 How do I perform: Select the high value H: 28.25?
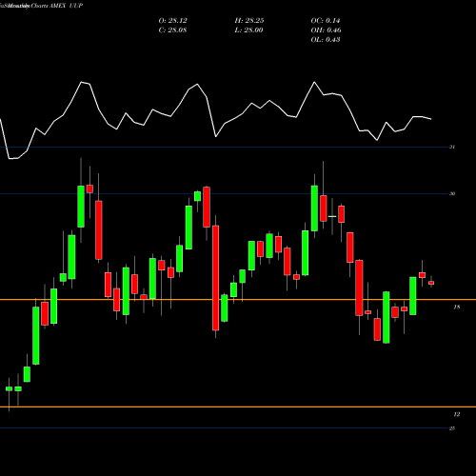coord(249,21)
